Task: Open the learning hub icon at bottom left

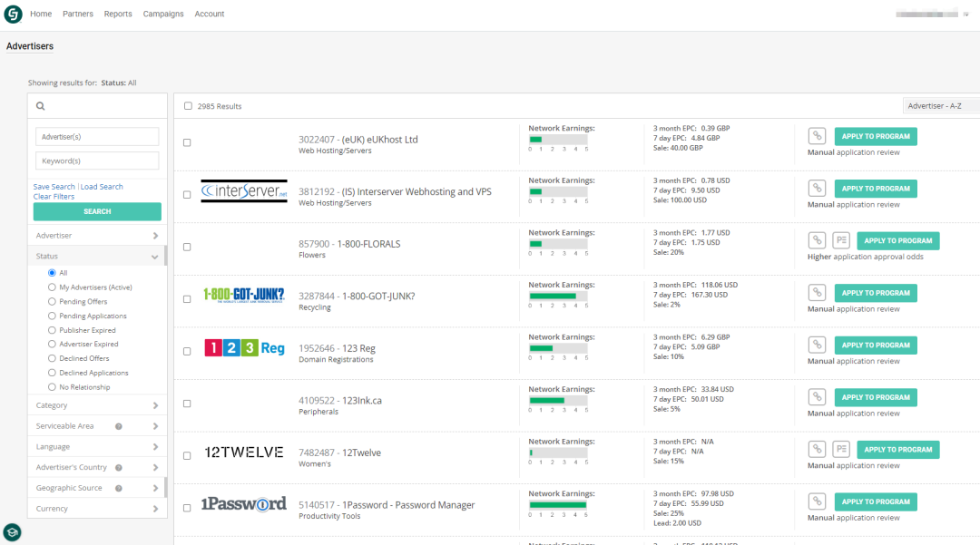Action: [x=12, y=532]
